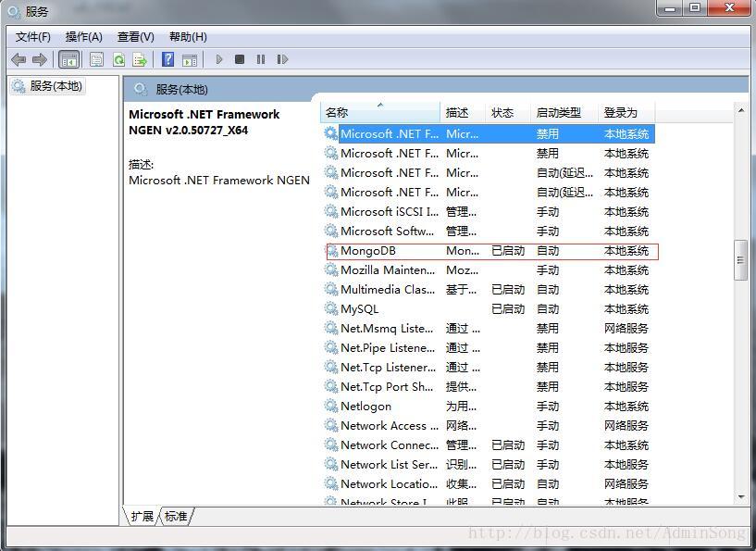Click the gear icon of MySQL service

coord(331,308)
